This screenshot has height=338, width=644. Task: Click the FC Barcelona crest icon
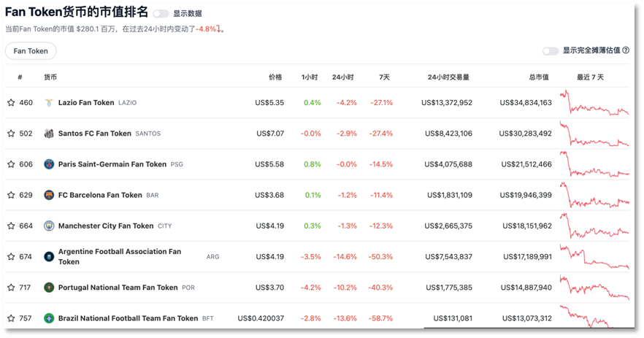[x=49, y=195]
